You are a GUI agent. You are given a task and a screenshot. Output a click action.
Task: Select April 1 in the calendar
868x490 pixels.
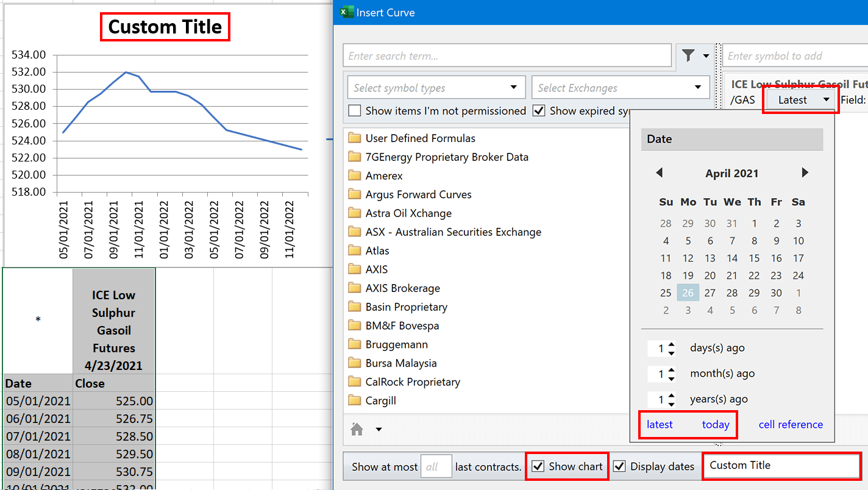[754, 224]
